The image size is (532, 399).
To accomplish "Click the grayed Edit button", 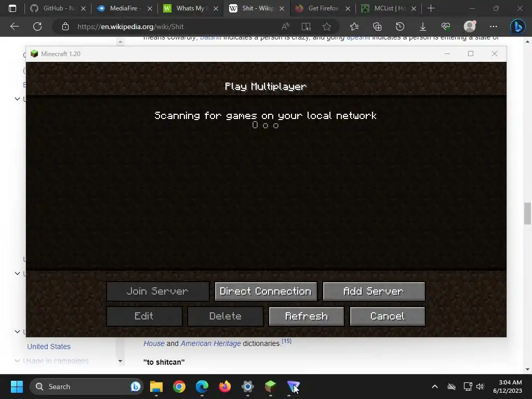I will point(144,316).
